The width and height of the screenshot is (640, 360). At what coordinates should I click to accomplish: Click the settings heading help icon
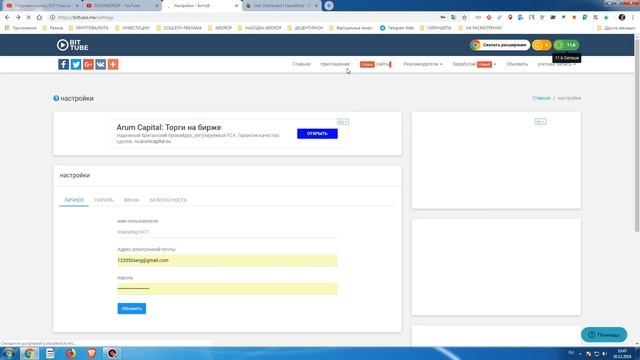(x=56, y=98)
